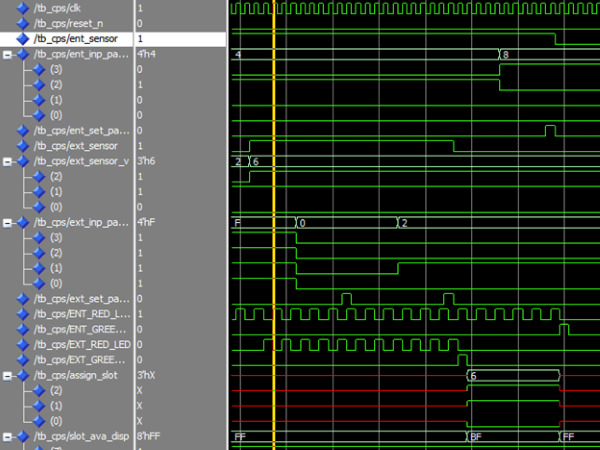Click the ext_set_pa... signal diamond icon
This screenshot has height=450, width=600.
click(23, 299)
